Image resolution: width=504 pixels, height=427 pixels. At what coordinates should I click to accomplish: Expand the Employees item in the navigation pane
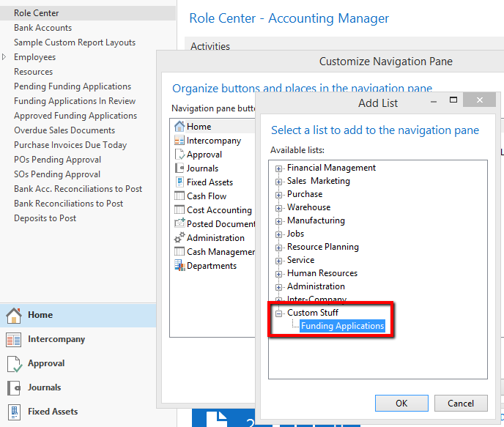[x=4, y=57]
